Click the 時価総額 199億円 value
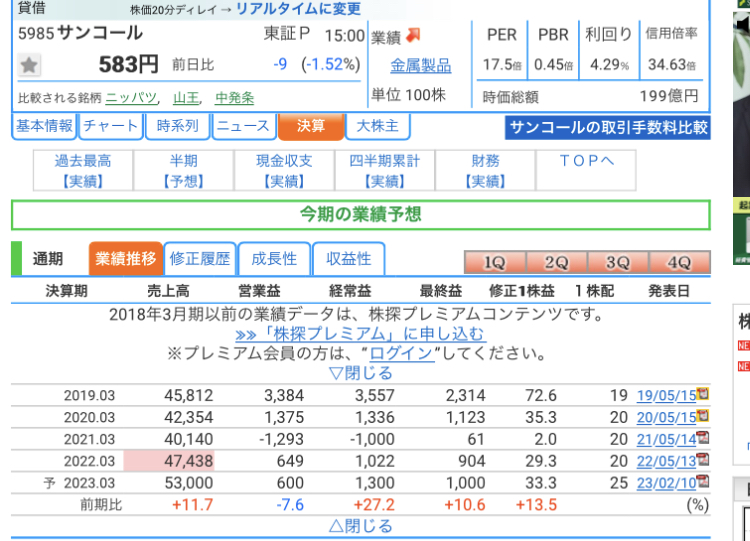This screenshot has height=541, width=750. 669,96
